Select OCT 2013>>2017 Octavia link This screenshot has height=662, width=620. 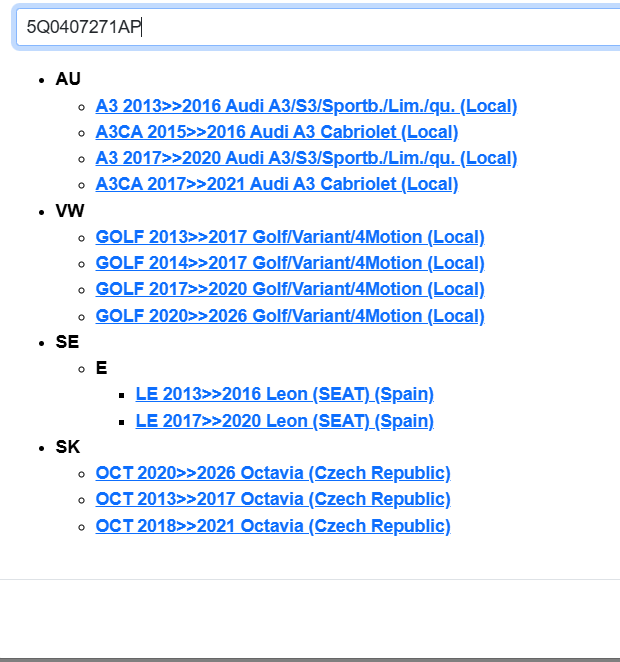coord(273,499)
